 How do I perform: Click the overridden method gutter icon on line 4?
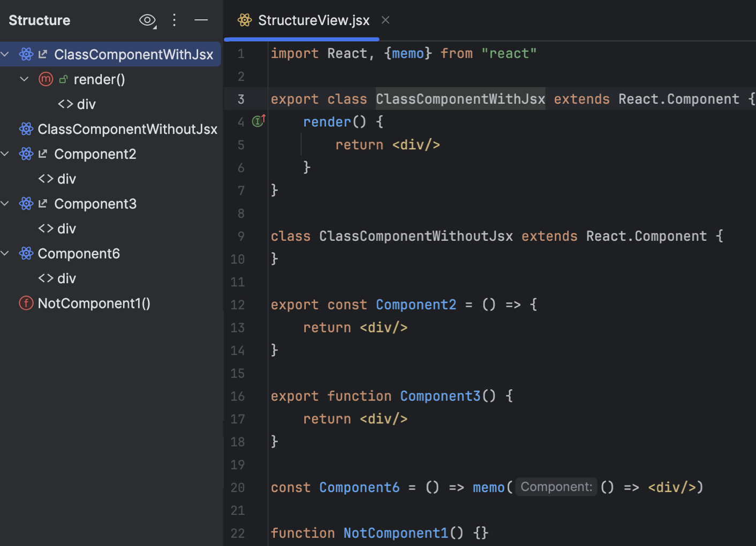click(x=258, y=121)
